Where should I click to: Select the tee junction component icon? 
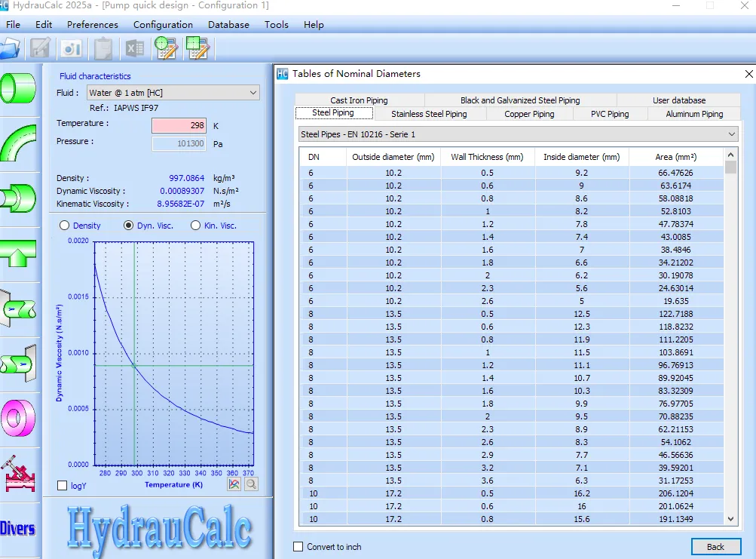point(18,253)
